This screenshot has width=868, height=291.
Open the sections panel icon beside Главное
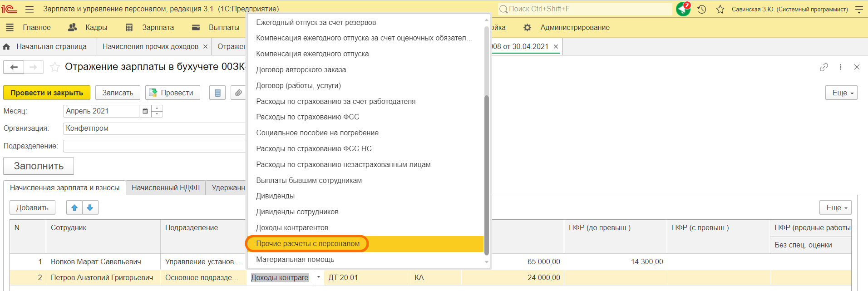(x=10, y=28)
